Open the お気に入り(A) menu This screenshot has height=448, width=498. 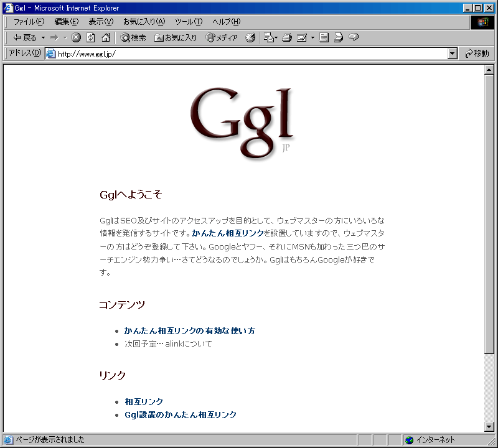(144, 22)
